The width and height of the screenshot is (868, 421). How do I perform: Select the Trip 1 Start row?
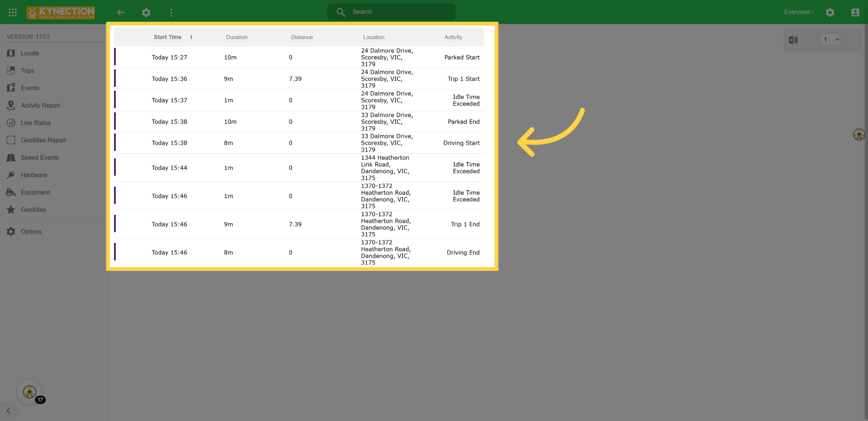[x=299, y=79]
